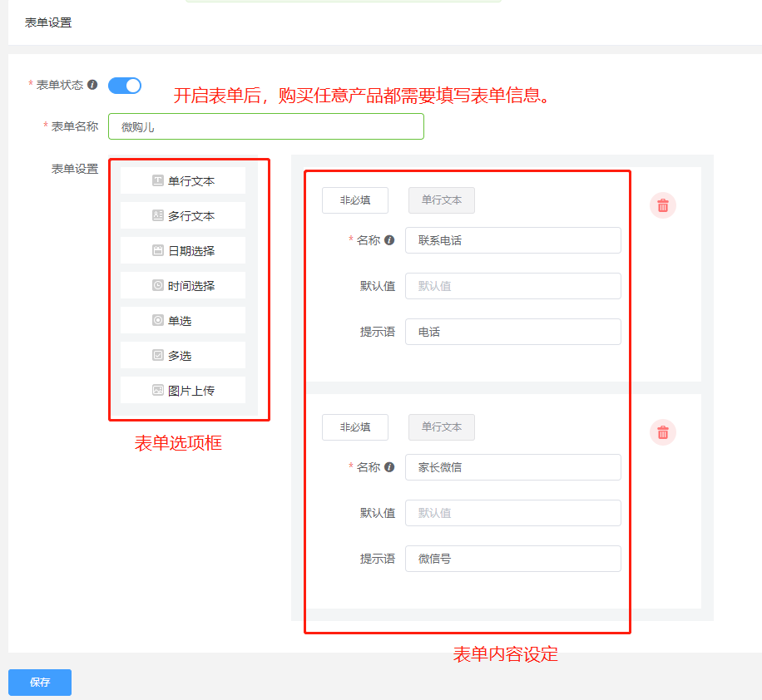
Task: Click 默认值 input in 联系电话 block
Action: click(x=513, y=286)
